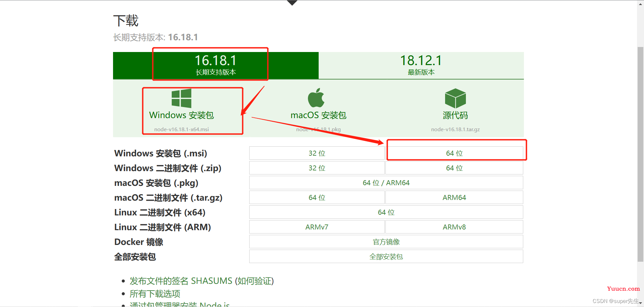
Task: Click the 下载 heading text
Action: click(126, 21)
